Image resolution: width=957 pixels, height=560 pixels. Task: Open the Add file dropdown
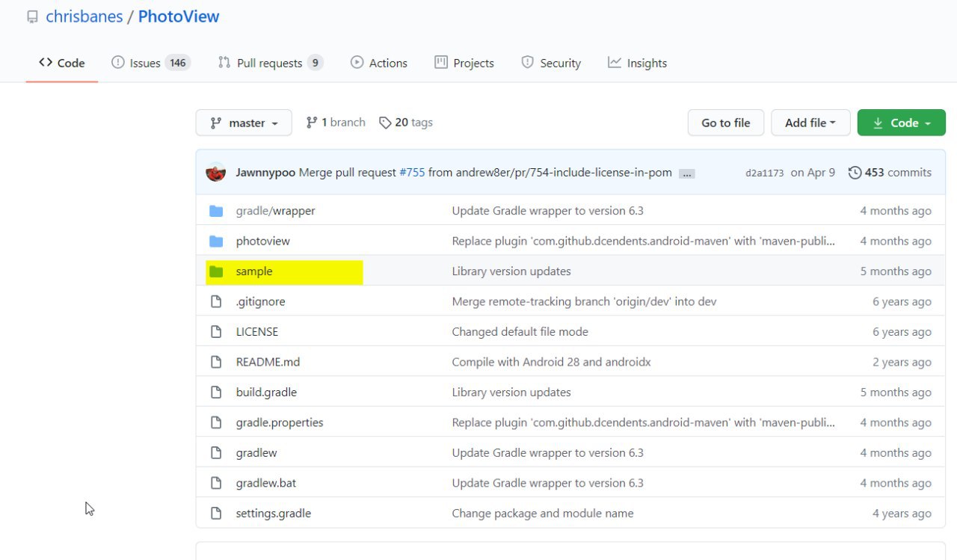pyautogui.click(x=810, y=123)
